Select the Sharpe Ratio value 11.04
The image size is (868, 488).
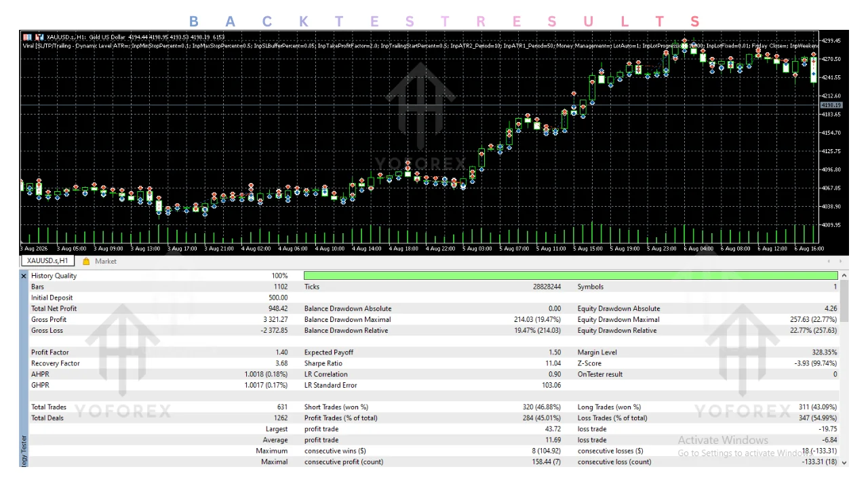tap(553, 363)
